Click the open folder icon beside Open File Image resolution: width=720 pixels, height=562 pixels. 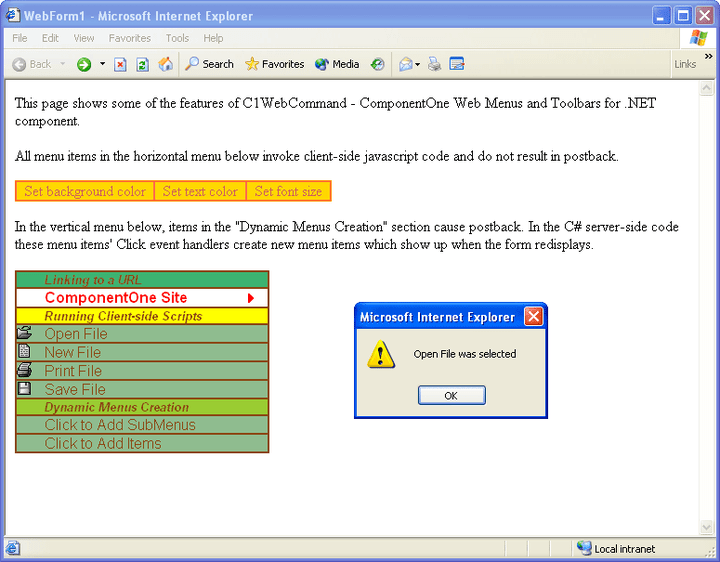tap(24, 332)
